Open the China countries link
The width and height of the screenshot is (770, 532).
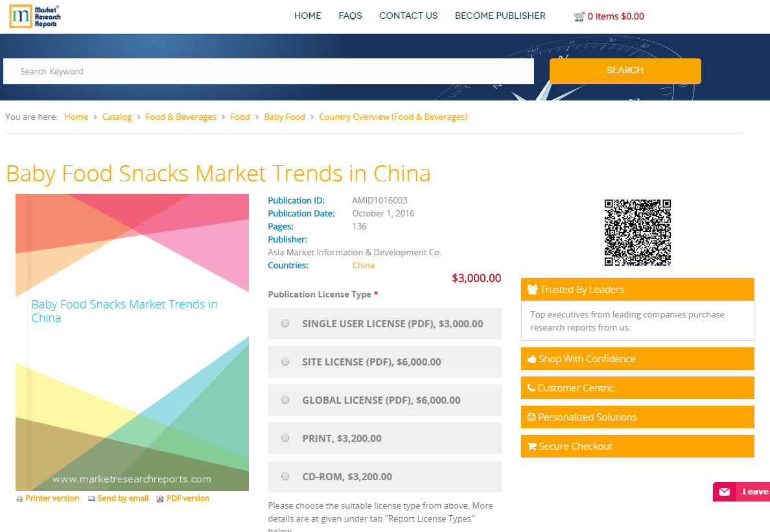[363, 265]
